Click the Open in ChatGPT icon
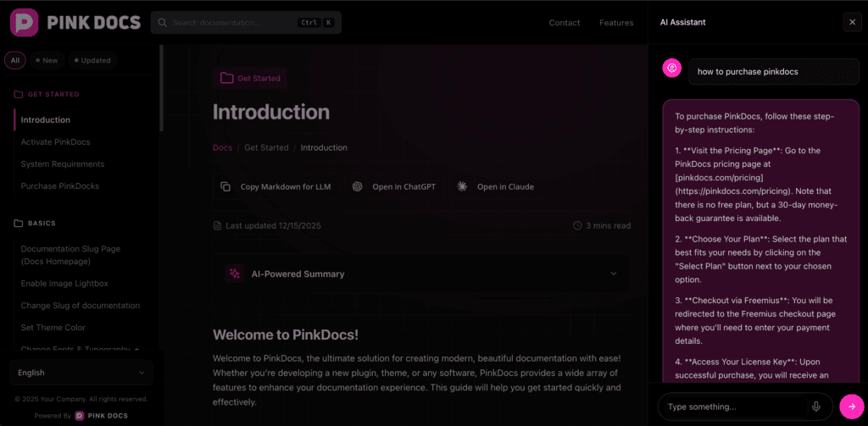868x426 pixels. (x=358, y=186)
